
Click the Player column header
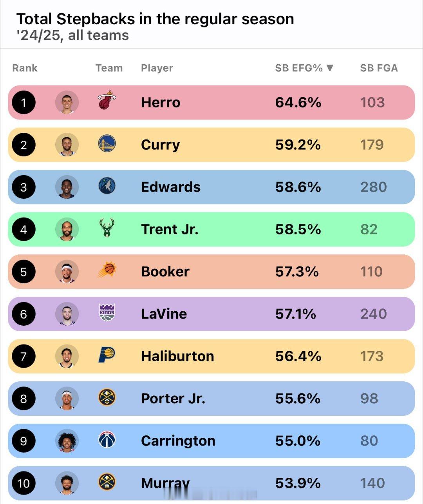[x=157, y=68]
